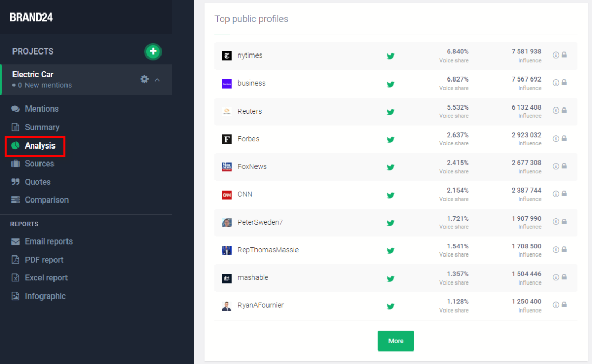Viewport: 592px width, 364px height.
Task: Click the RyanAFournier profile avatar
Action: click(226, 306)
